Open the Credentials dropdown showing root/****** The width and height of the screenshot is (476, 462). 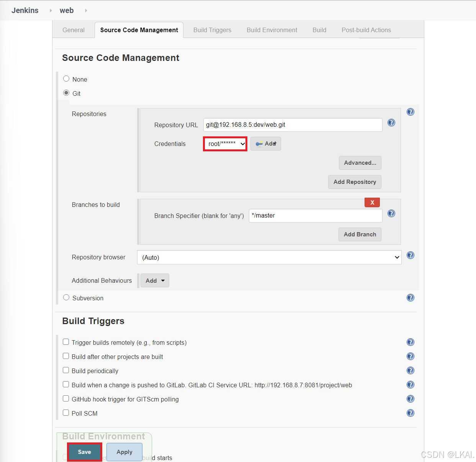(x=225, y=144)
